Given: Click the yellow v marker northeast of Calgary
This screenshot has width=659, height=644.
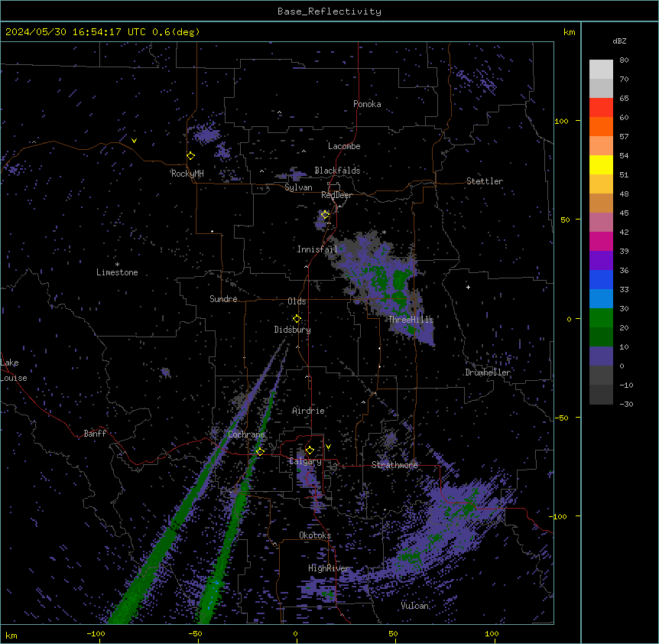Looking at the screenshot, I should (x=328, y=447).
